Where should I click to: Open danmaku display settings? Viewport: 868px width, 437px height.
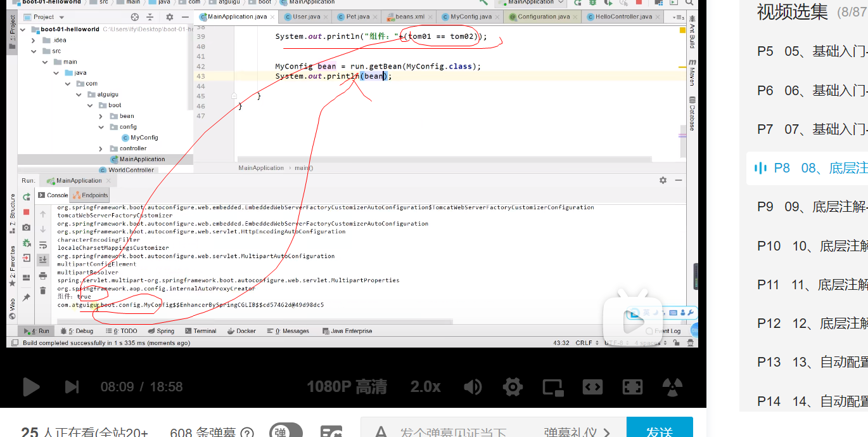pos(331,433)
